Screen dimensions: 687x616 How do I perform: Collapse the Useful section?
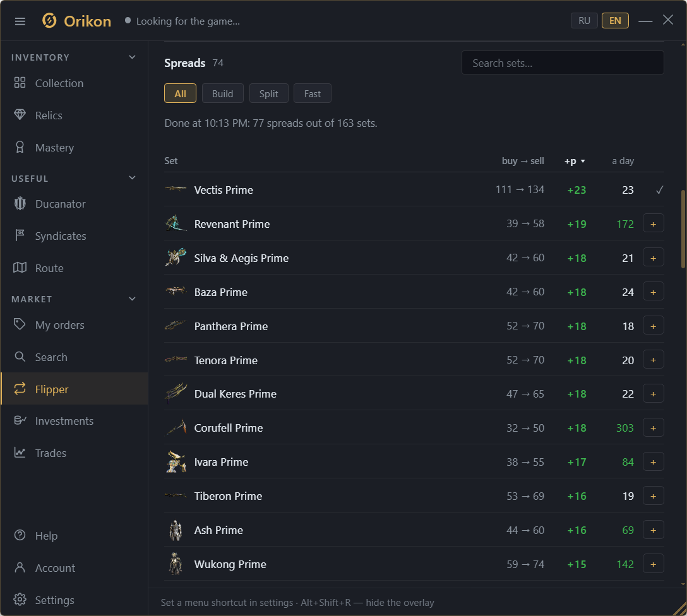click(x=133, y=178)
